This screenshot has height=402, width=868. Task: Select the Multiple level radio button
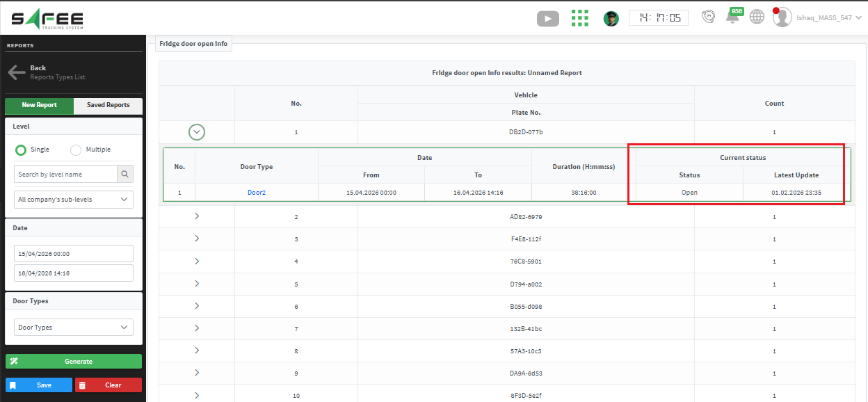click(x=76, y=150)
